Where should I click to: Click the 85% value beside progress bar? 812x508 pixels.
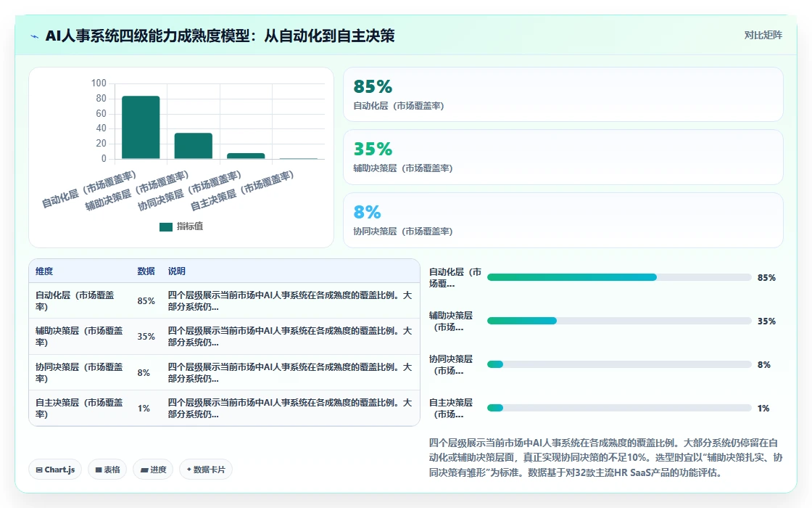766,278
